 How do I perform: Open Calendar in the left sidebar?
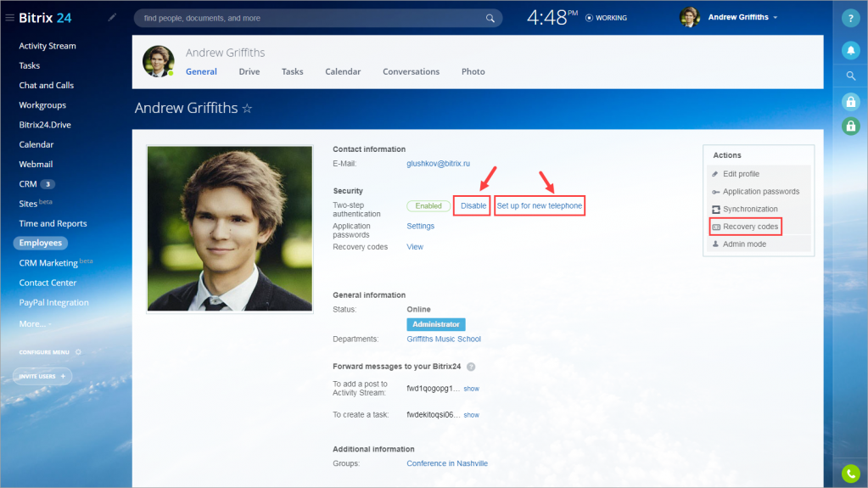pyautogui.click(x=36, y=144)
